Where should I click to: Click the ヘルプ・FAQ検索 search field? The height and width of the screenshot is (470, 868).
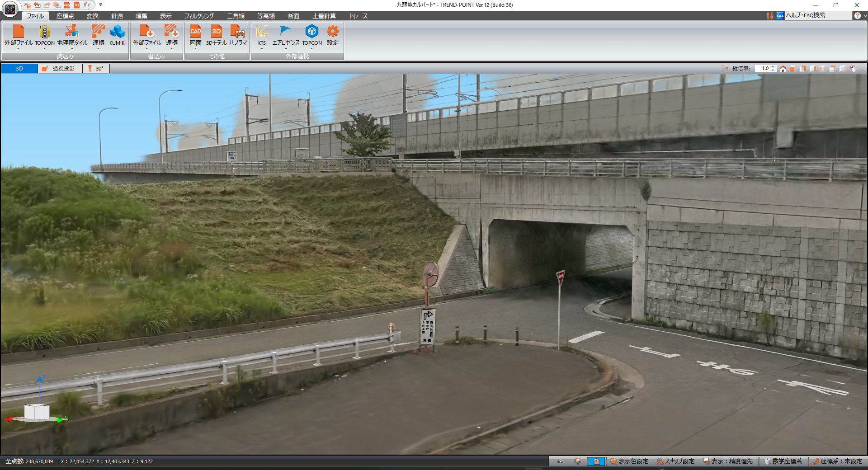pyautogui.click(x=817, y=15)
